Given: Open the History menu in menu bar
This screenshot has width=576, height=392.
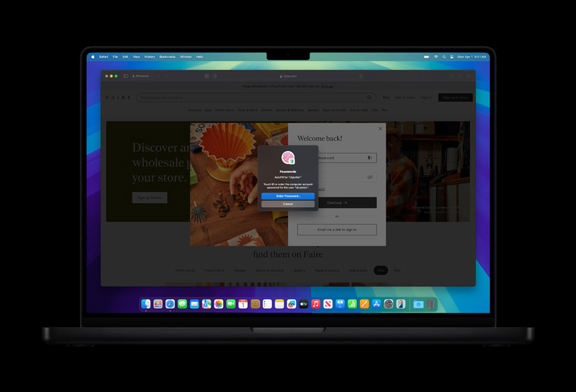Looking at the screenshot, I should 150,57.
